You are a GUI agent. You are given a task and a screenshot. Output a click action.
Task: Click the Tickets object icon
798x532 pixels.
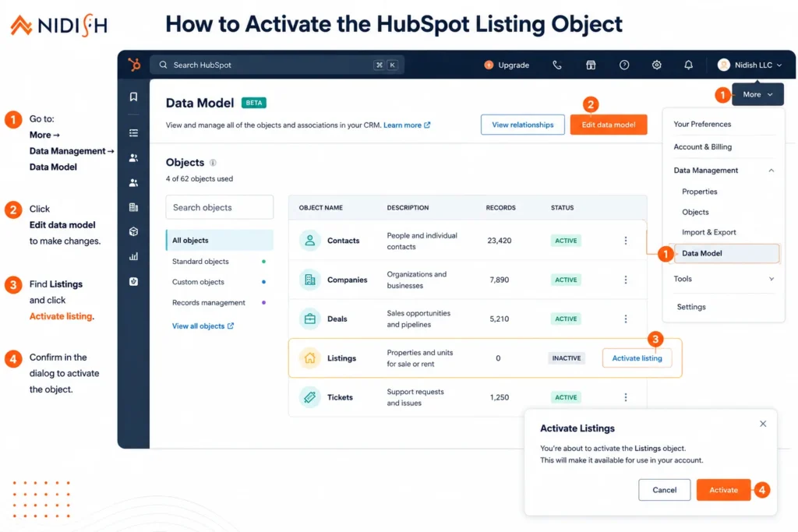(x=309, y=397)
